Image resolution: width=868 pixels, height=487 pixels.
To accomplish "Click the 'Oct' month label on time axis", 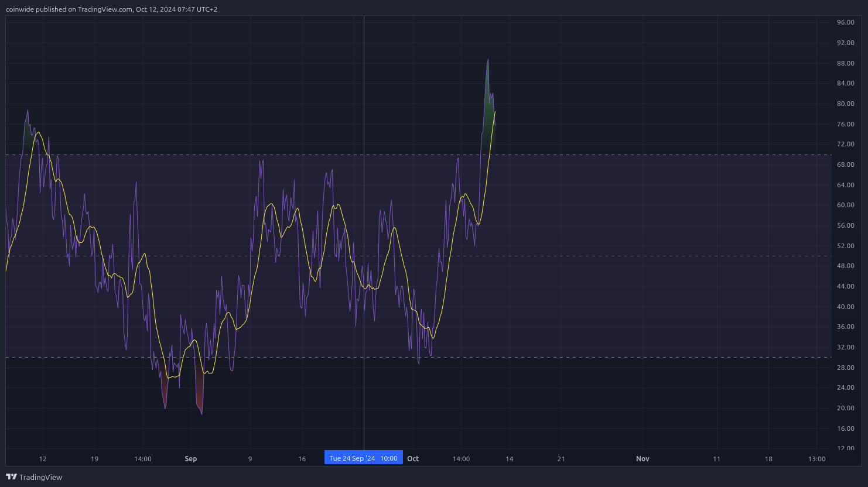I will click(x=413, y=459).
